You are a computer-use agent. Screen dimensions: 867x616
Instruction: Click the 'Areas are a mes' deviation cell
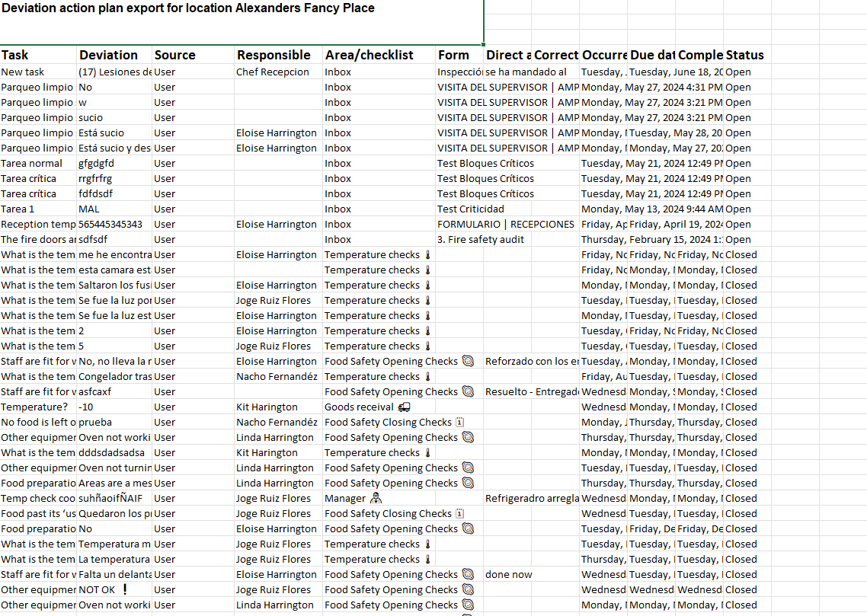tap(114, 484)
